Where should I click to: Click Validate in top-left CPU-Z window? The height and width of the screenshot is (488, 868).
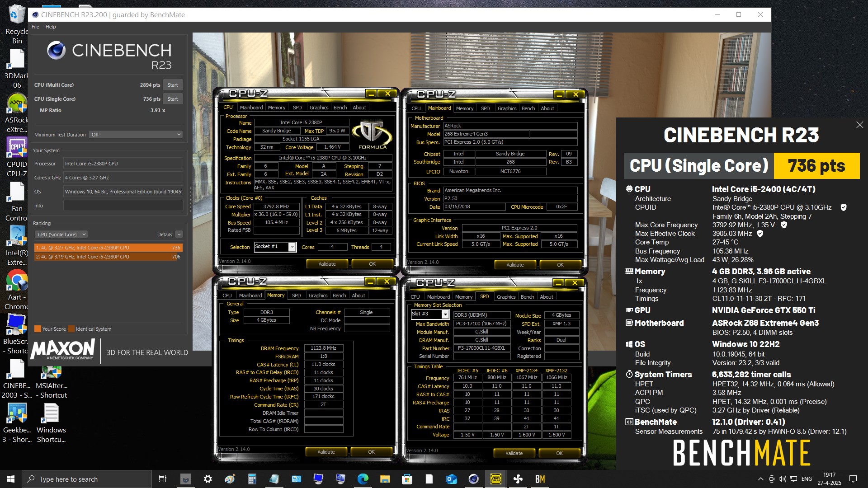click(327, 264)
